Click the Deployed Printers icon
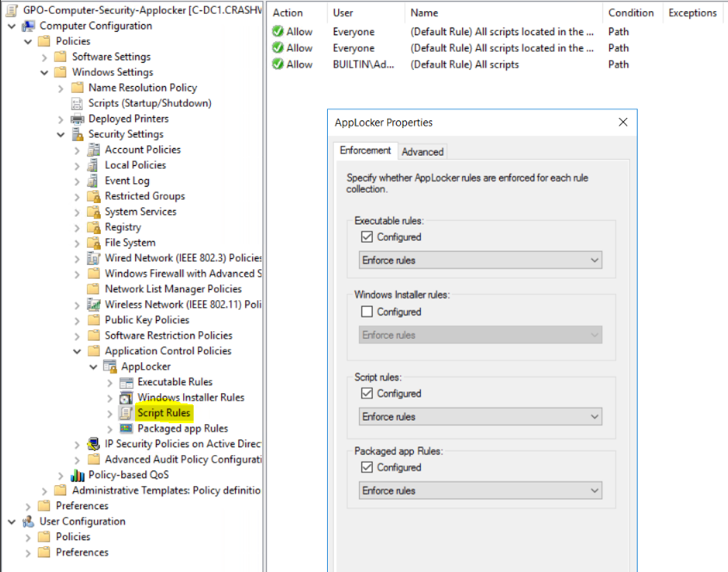 pos(77,119)
